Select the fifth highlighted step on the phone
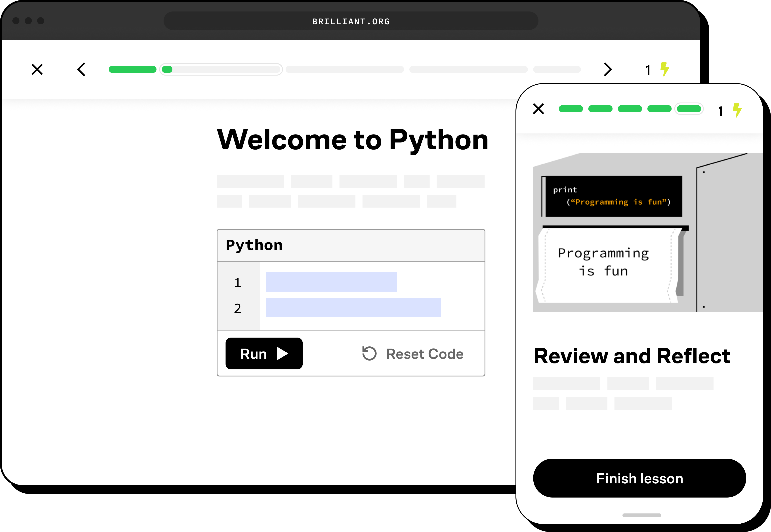 (689, 109)
